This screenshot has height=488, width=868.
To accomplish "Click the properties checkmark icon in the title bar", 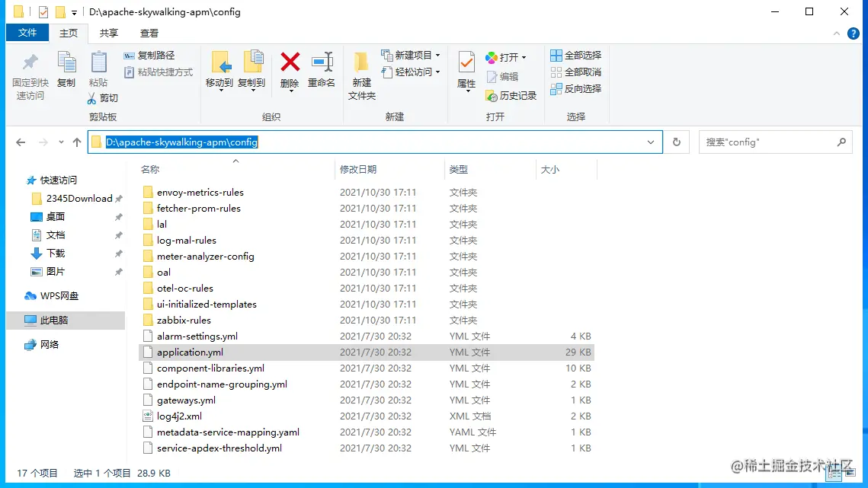I will (43, 11).
